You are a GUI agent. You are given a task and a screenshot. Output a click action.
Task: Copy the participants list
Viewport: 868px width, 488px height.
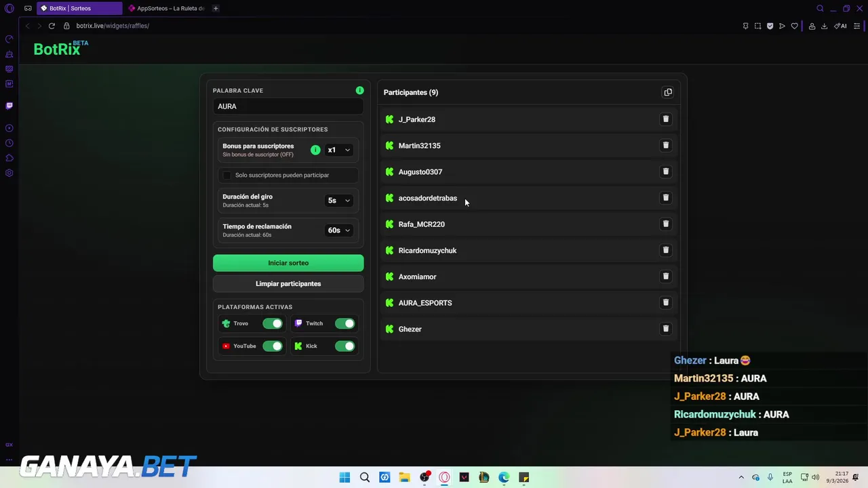click(x=668, y=92)
